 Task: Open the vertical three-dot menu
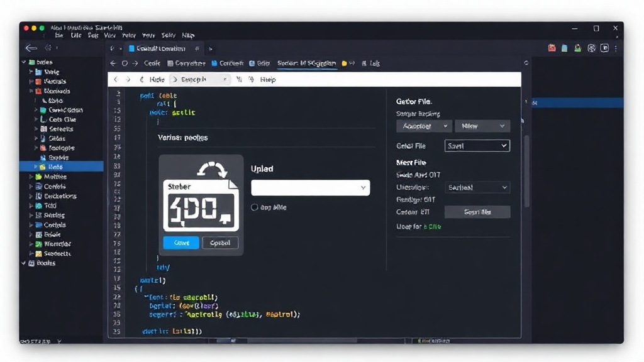tap(616, 48)
